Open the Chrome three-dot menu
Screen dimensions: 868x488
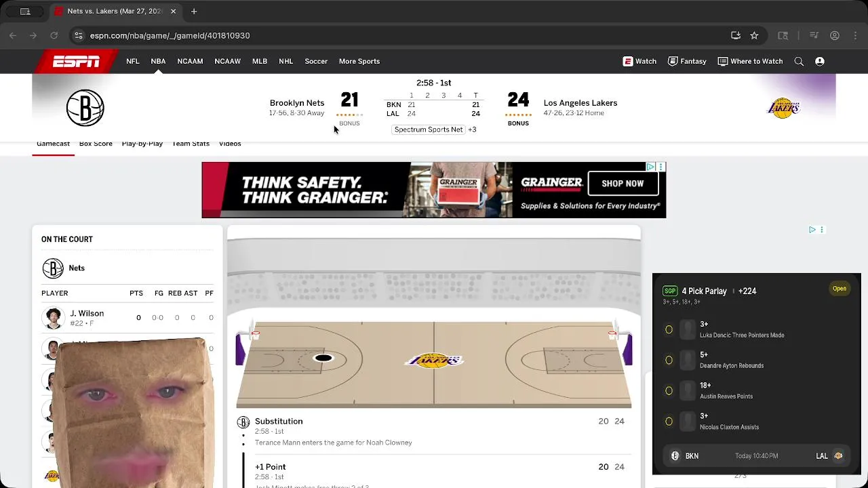click(854, 35)
